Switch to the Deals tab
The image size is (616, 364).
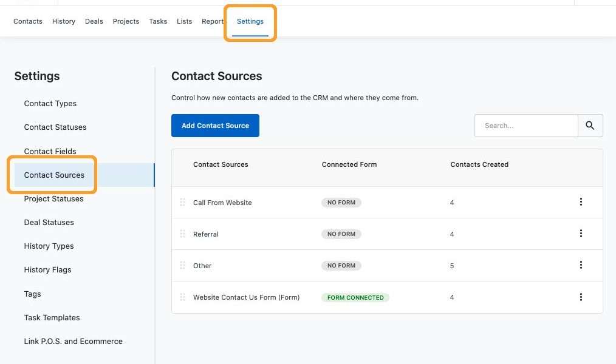[94, 21]
